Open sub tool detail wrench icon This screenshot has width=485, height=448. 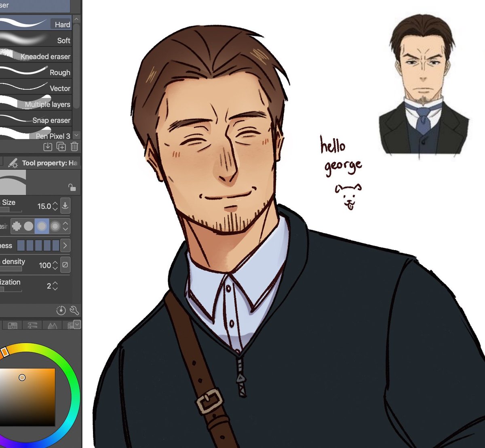(74, 310)
